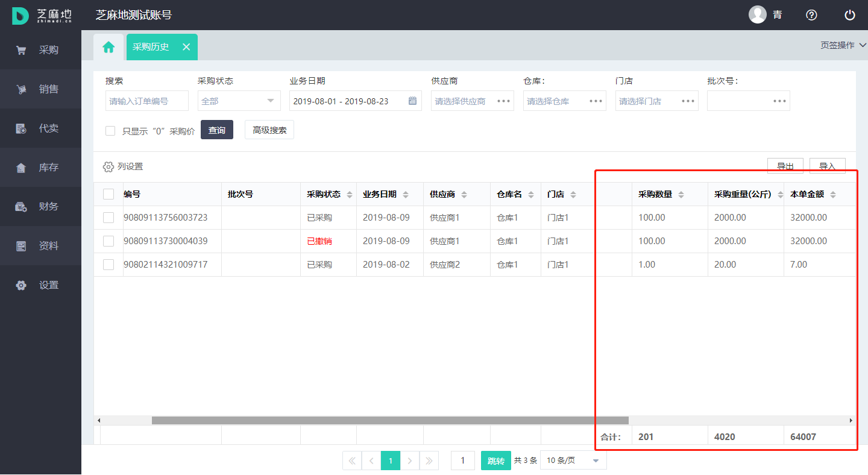
Task: Click the 芝麻地 logo icon
Action: 20,15
